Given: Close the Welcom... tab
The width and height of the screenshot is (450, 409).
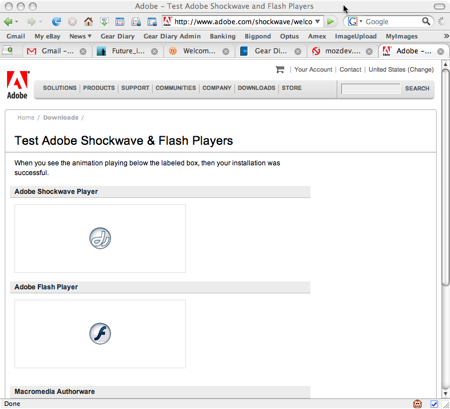Looking at the screenshot, I should (226, 51).
